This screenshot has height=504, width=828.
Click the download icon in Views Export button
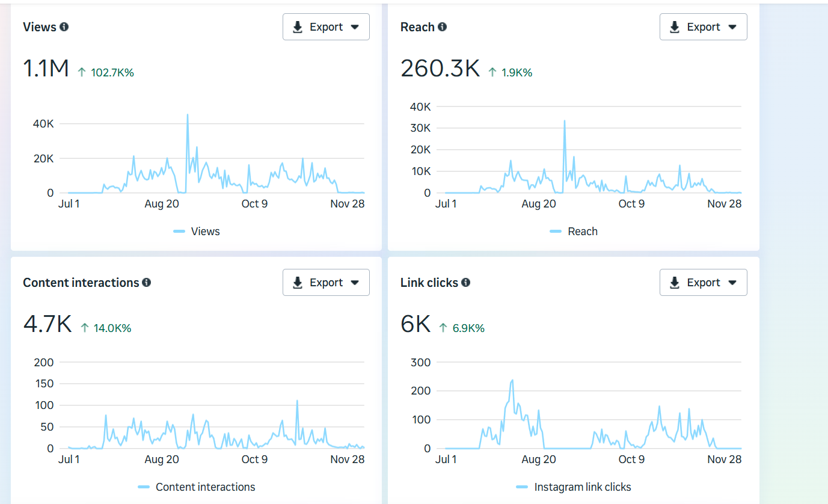(298, 27)
